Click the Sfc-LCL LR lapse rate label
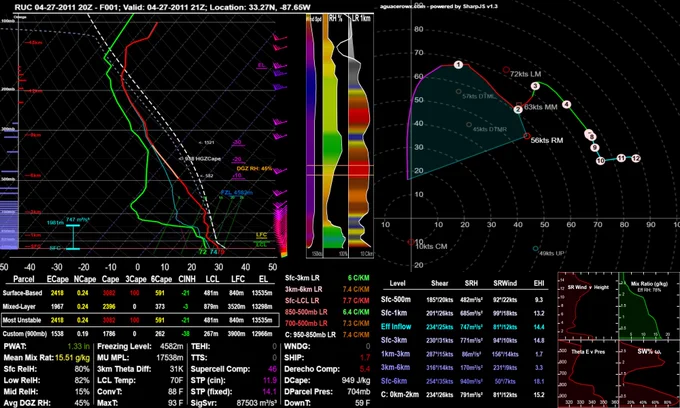Viewport: 680px width, 408px height. click(x=302, y=300)
